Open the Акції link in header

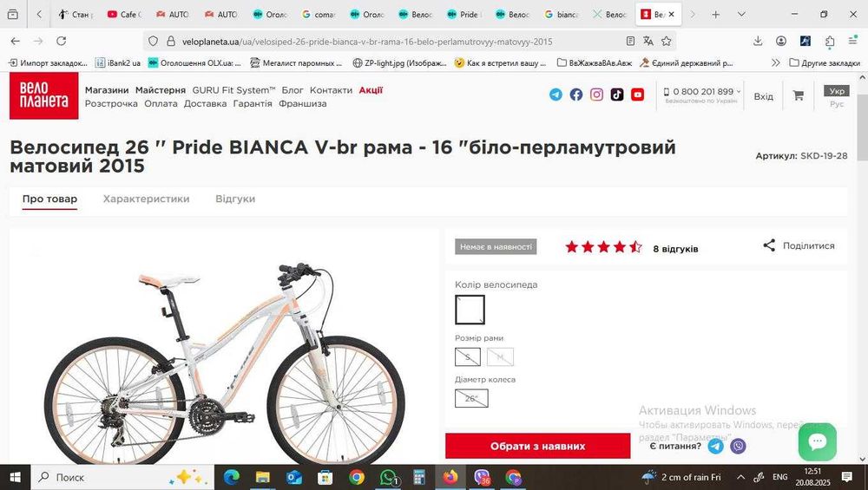pos(371,90)
